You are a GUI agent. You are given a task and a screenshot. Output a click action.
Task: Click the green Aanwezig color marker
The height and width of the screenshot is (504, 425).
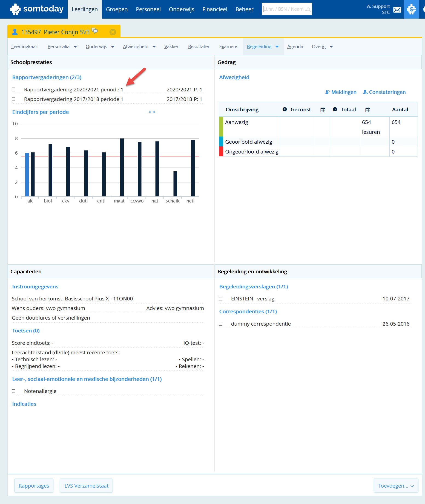[221, 127]
